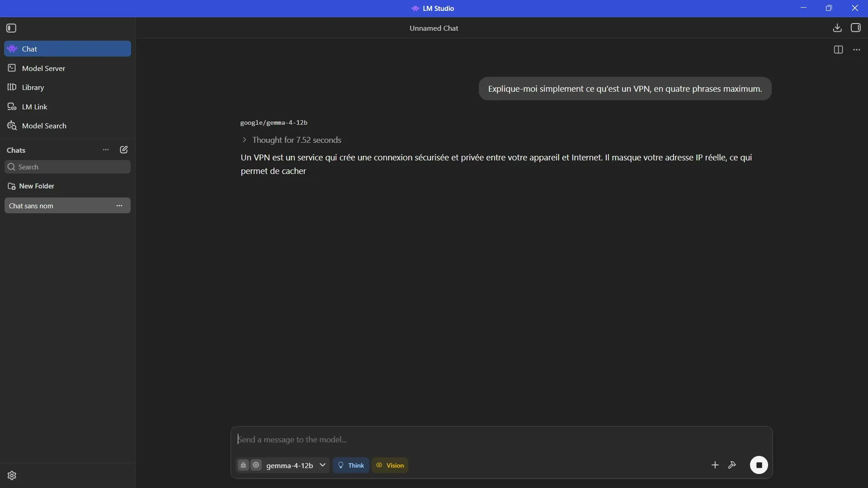Create a New Folder
The height and width of the screenshot is (488, 868).
pos(31,186)
